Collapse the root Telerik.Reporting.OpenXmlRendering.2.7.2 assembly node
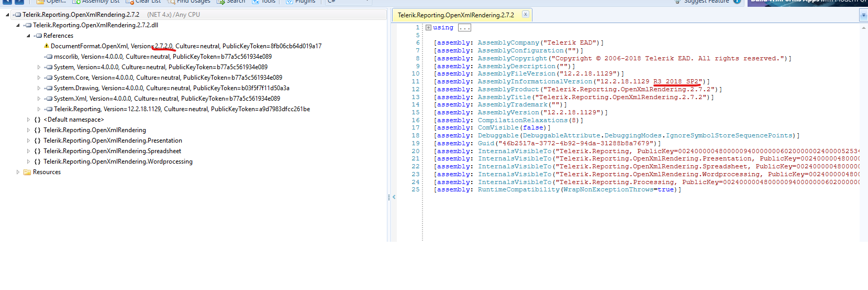Viewport: 868px width, 290px height. click(7, 15)
